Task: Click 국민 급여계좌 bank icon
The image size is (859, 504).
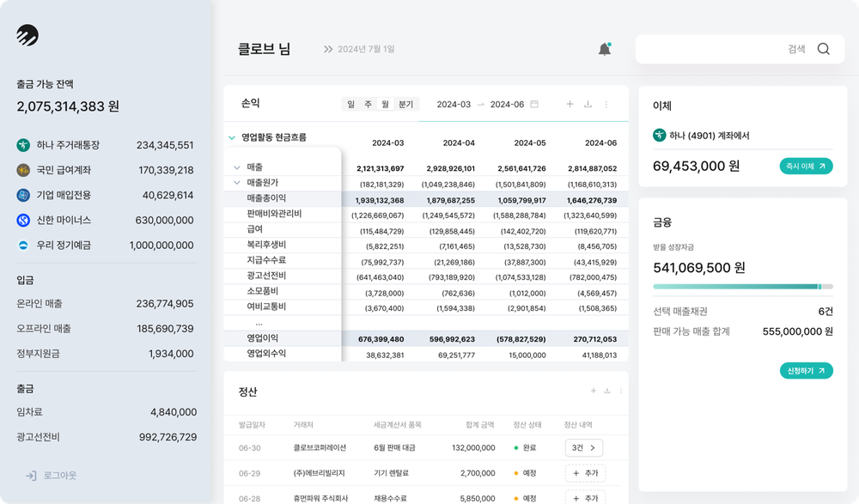Action: click(23, 170)
